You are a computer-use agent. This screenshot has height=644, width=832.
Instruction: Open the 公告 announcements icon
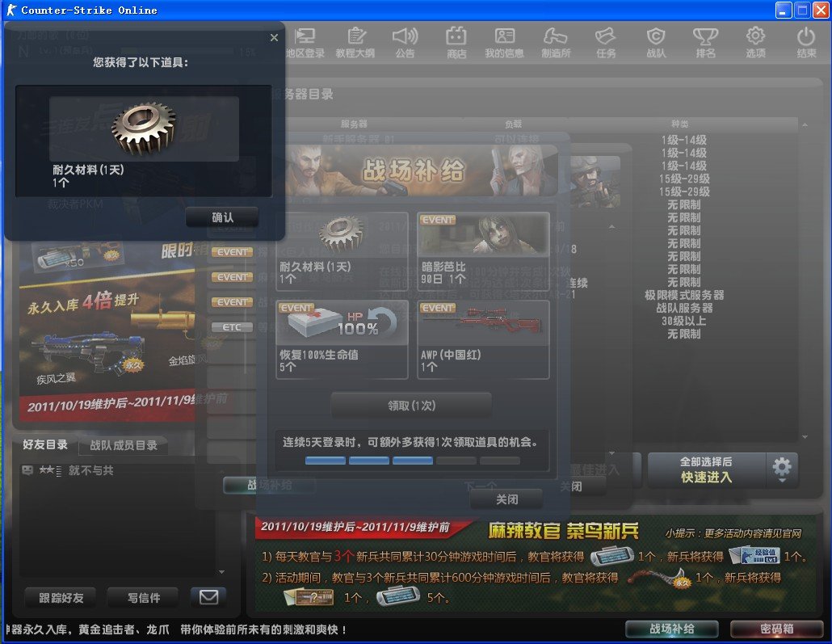coord(405,43)
